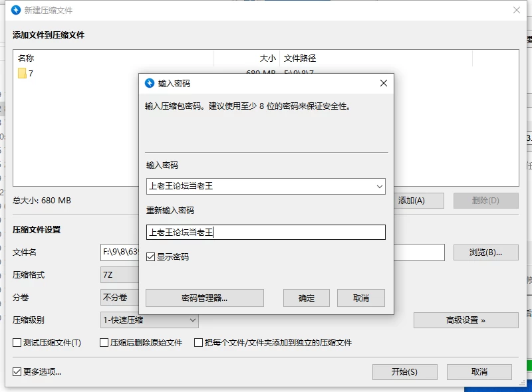Viewport: 532px width, 392px height.
Task: Click the 文件路径 column header
Action: point(376,58)
